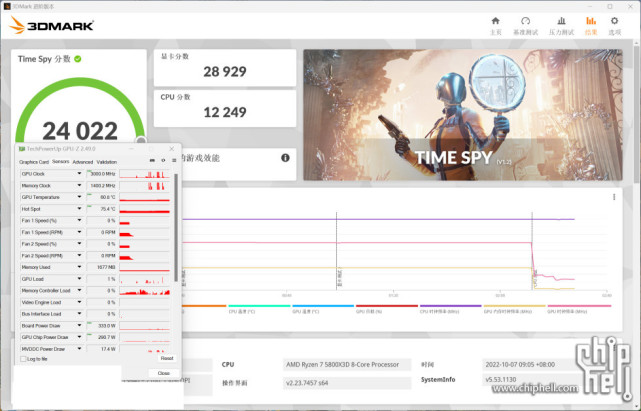641x411 pixels.
Task: Click the Memory Controller Load history graph
Action: click(x=145, y=291)
